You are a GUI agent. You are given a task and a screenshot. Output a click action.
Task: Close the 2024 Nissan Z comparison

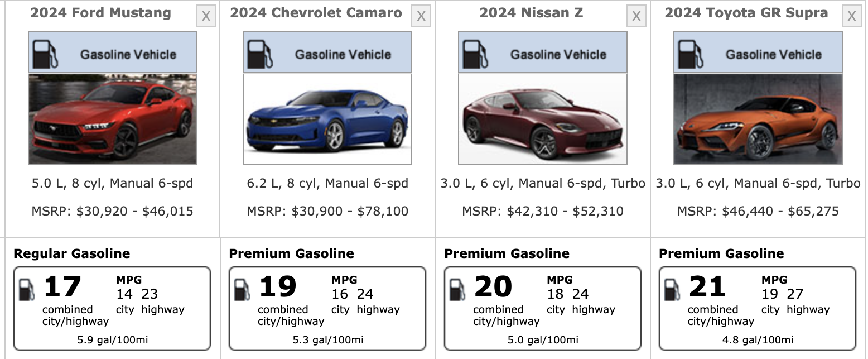point(636,17)
